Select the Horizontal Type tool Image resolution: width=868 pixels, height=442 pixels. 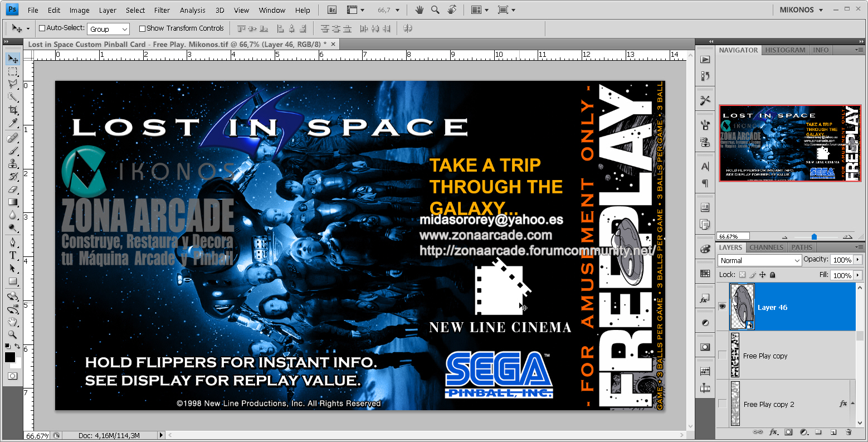click(13, 256)
